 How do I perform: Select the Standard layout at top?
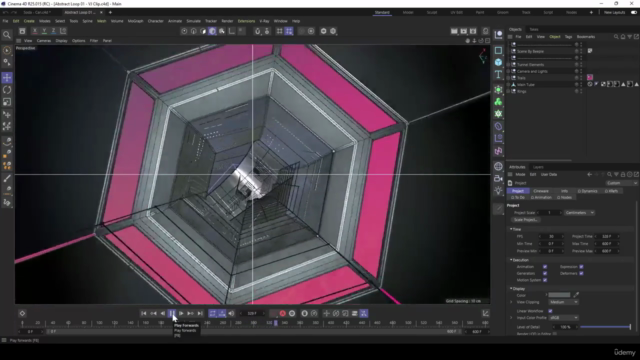[x=382, y=13]
